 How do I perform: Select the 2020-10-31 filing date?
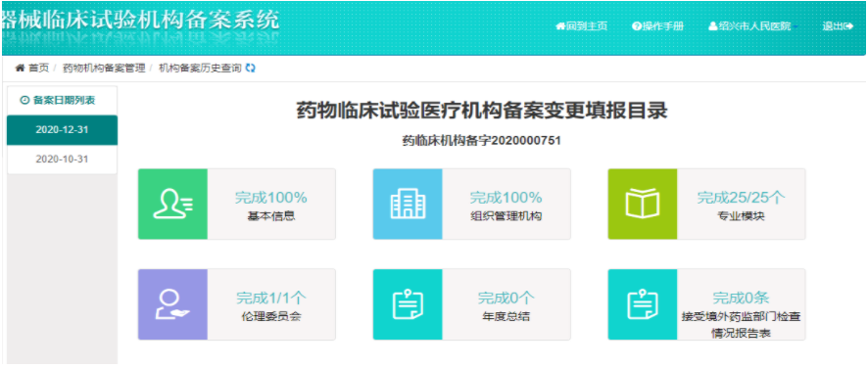[x=62, y=160]
